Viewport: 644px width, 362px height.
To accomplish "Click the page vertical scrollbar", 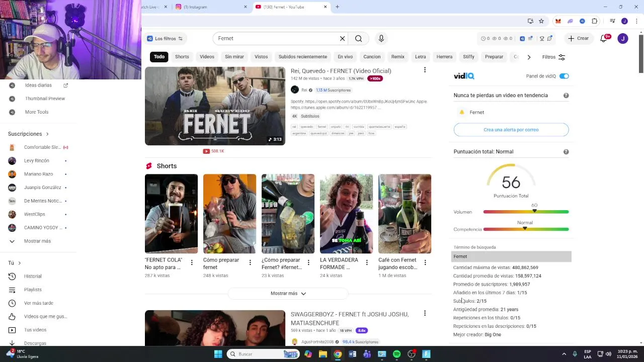I will (x=640, y=54).
